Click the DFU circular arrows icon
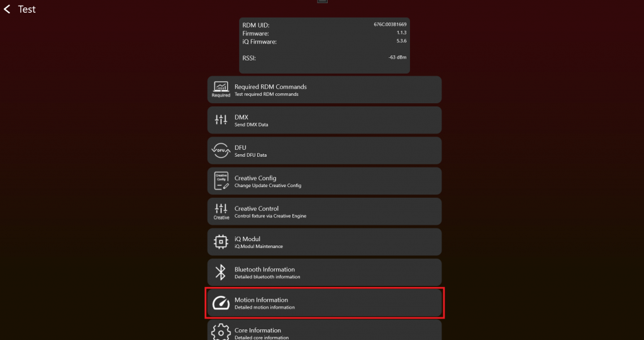The image size is (644, 340). [221, 150]
